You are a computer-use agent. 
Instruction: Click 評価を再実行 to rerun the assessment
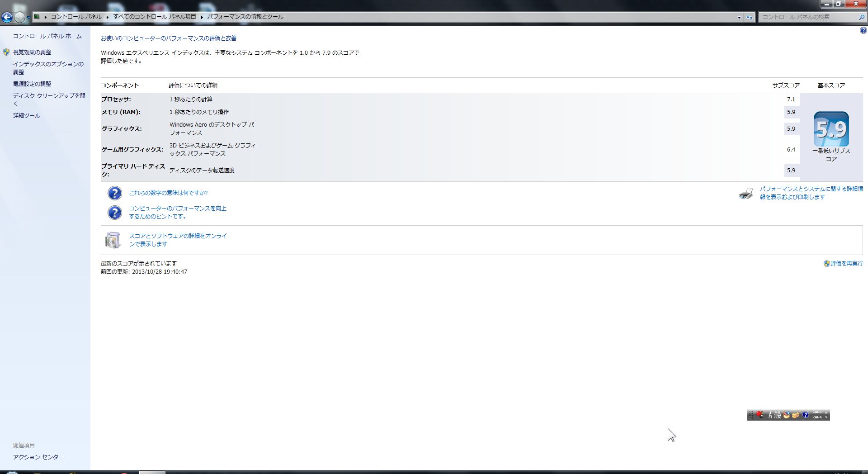pos(846,263)
